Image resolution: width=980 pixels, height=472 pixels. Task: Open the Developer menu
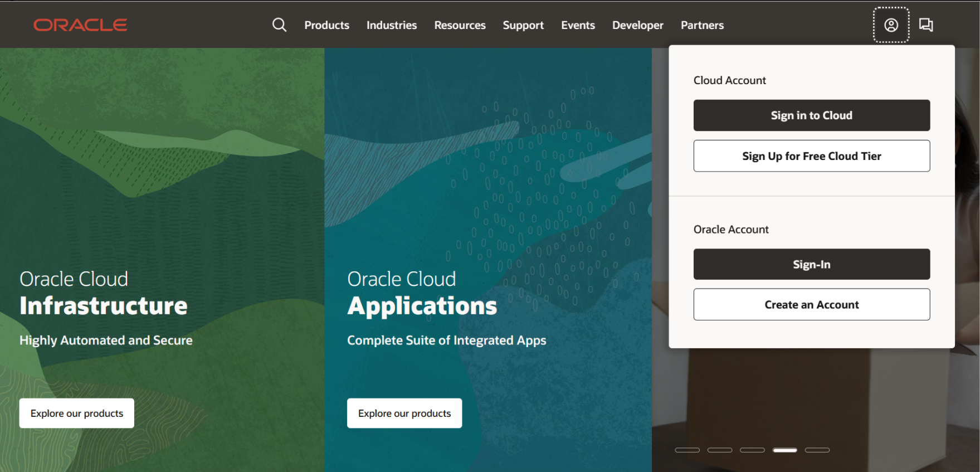coord(638,25)
